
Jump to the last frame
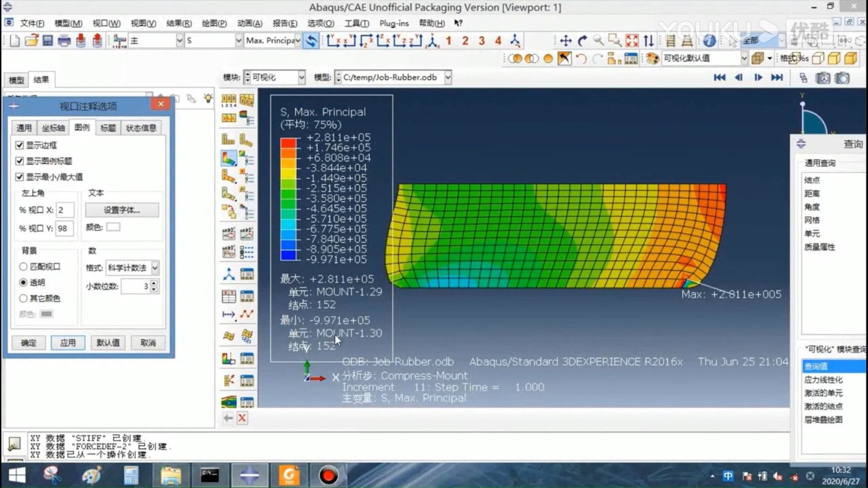777,77
